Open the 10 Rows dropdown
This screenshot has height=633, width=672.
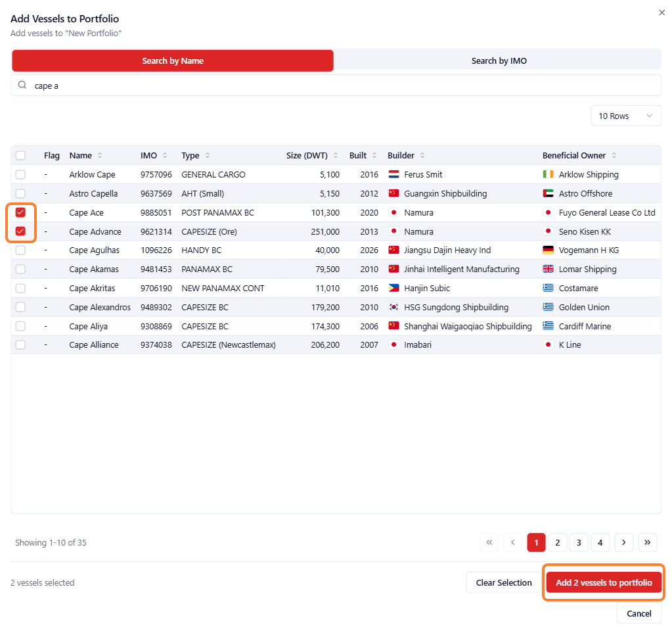626,116
